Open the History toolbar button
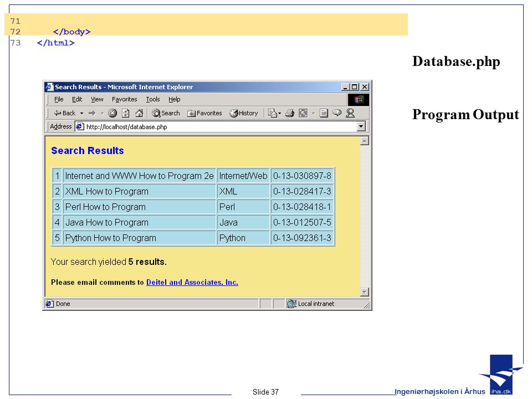 point(244,113)
